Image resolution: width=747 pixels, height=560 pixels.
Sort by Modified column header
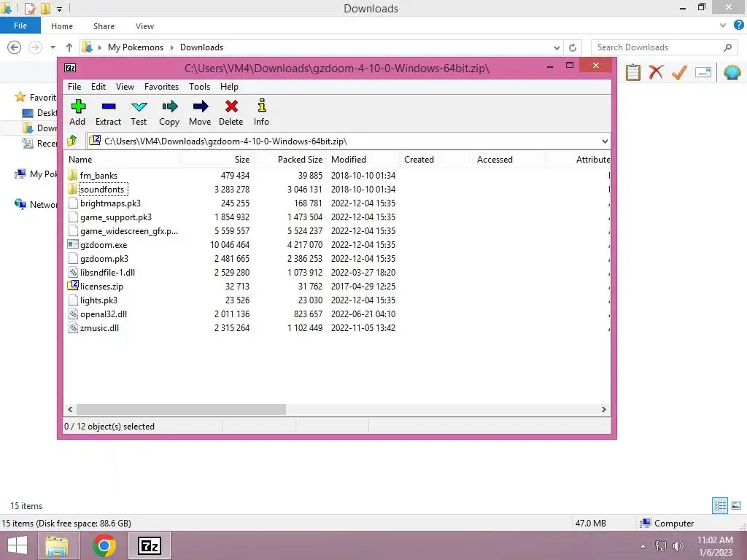coord(363,160)
